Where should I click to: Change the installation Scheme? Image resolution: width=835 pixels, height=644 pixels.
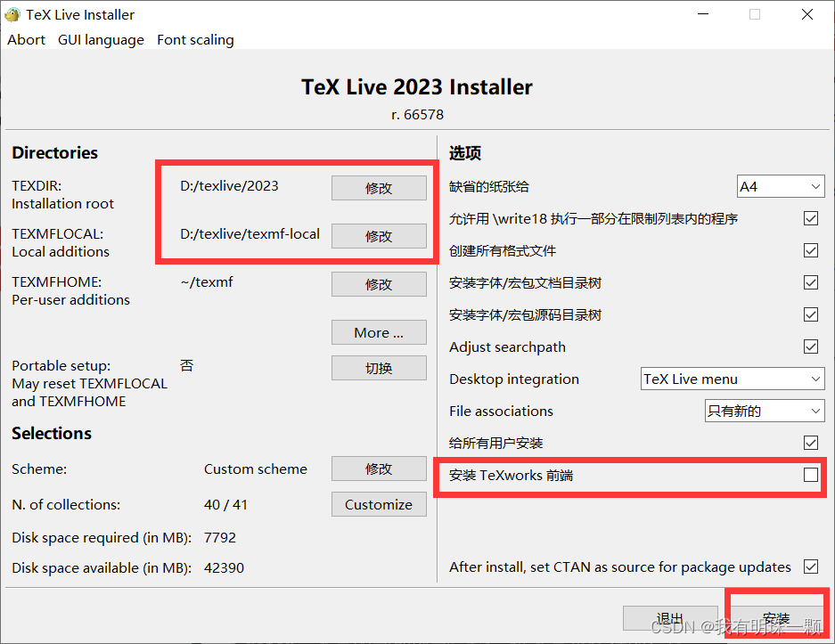coord(379,469)
